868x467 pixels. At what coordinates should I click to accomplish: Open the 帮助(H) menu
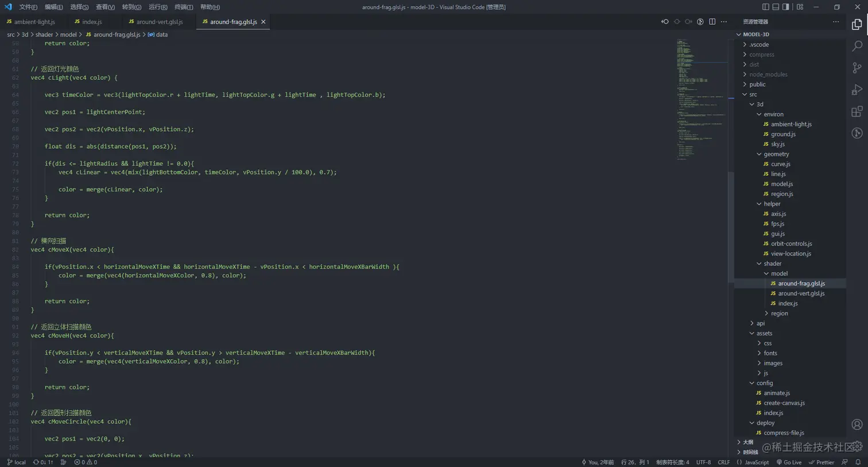point(210,7)
